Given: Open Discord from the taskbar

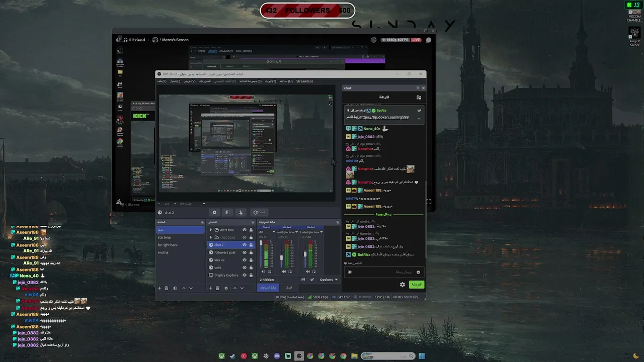Looking at the screenshot, I should (277, 356).
